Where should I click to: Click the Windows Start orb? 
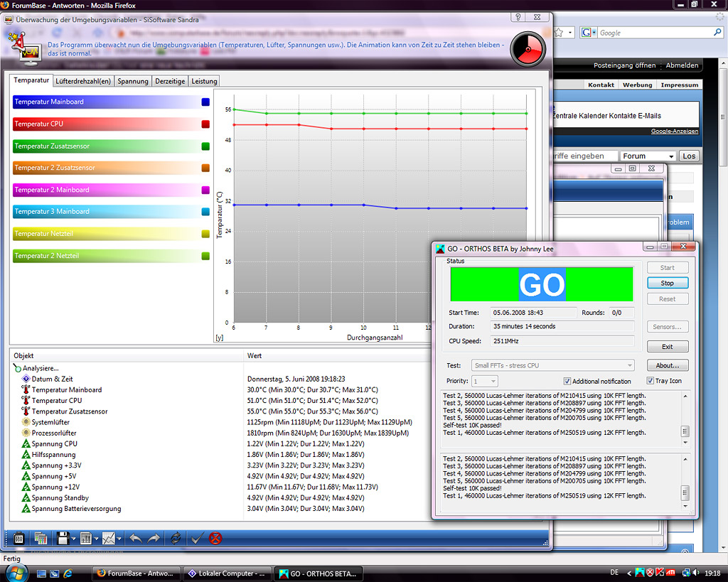click(17, 573)
